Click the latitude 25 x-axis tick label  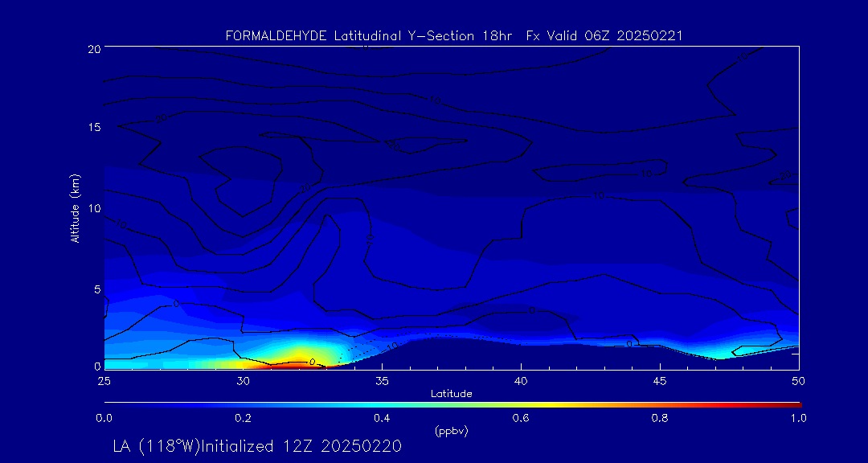click(x=104, y=379)
